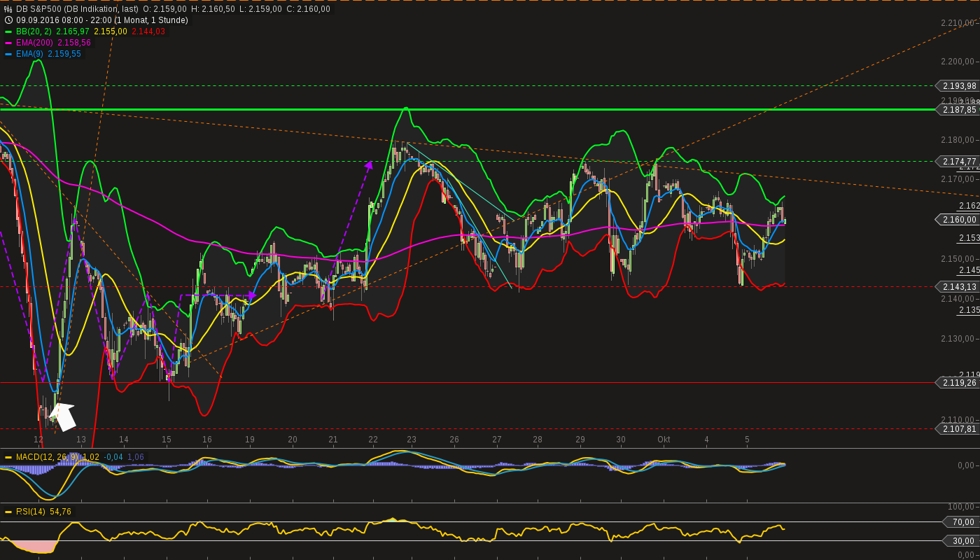Click the RSI 30,00 oversold level marker
Viewport: 980px width, 560px height.
click(x=962, y=541)
